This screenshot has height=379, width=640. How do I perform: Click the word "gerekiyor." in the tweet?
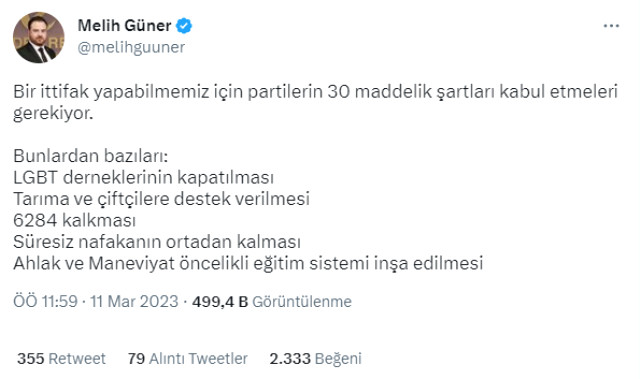pyautogui.click(x=53, y=113)
